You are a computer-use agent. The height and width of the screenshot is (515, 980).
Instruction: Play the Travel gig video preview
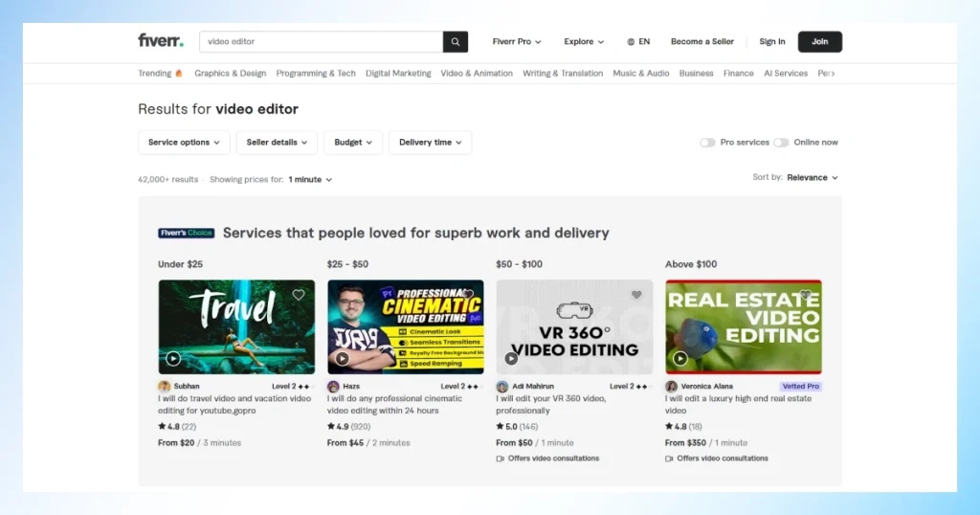click(173, 359)
